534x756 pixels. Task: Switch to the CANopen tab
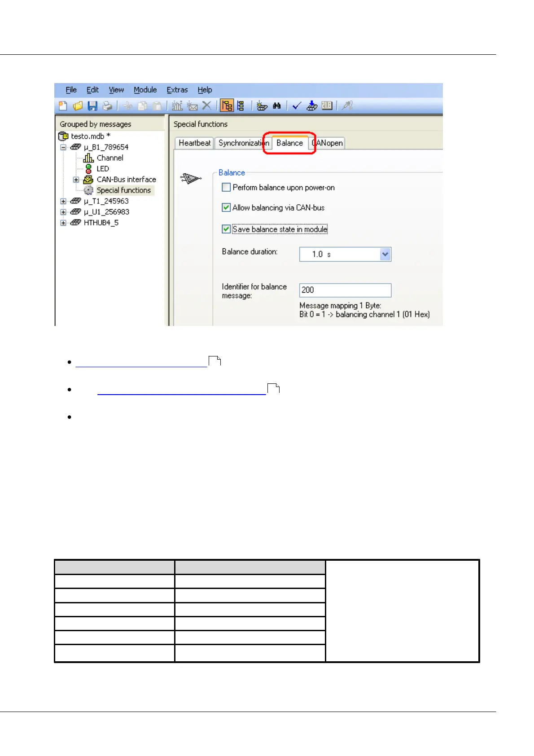click(x=328, y=143)
